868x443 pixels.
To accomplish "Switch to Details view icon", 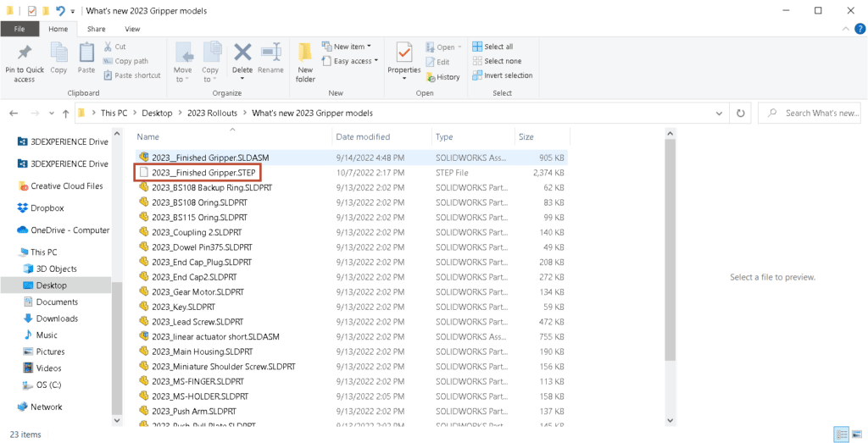I will pos(842,435).
